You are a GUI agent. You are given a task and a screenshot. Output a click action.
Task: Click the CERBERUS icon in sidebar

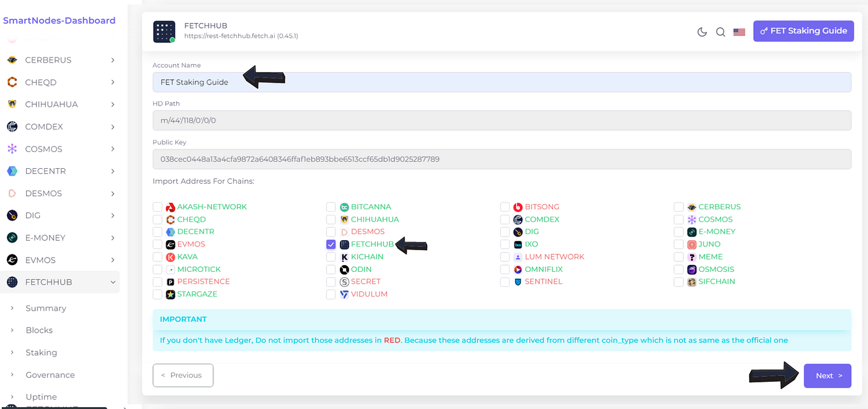tap(12, 60)
